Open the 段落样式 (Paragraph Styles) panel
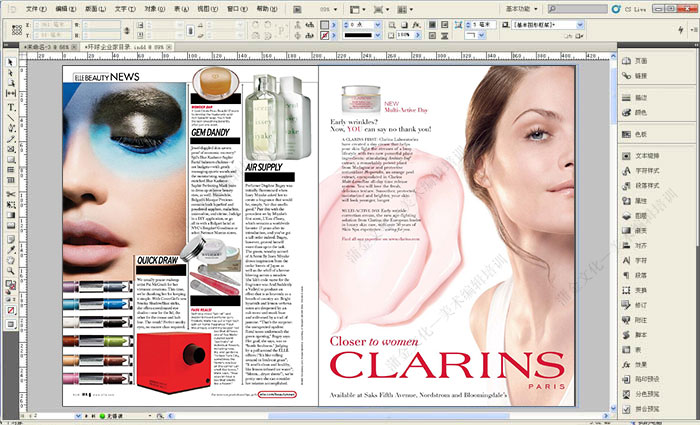 click(x=641, y=186)
